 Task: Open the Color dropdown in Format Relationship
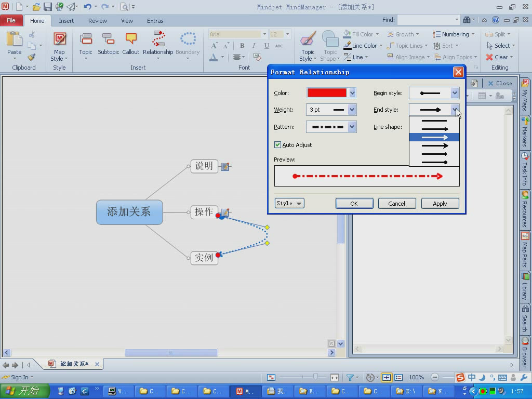pyautogui.click(x=352, y=93)
